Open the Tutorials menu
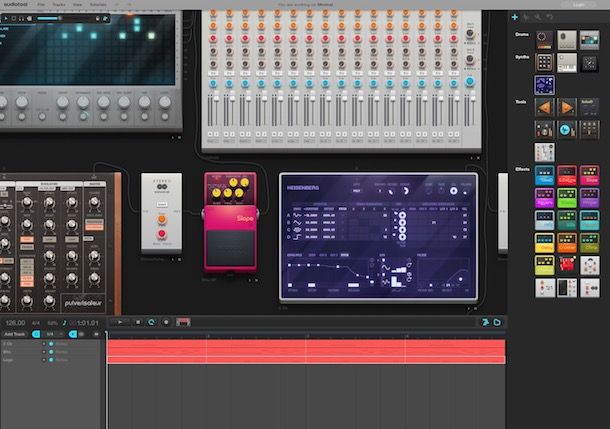Screen dimensions: 610x429 [x=98, y=4]
